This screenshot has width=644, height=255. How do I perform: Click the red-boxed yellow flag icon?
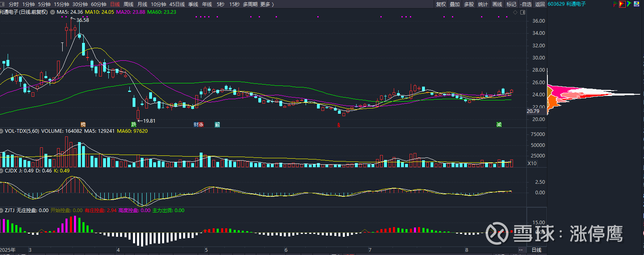click(x=622, y=4)
